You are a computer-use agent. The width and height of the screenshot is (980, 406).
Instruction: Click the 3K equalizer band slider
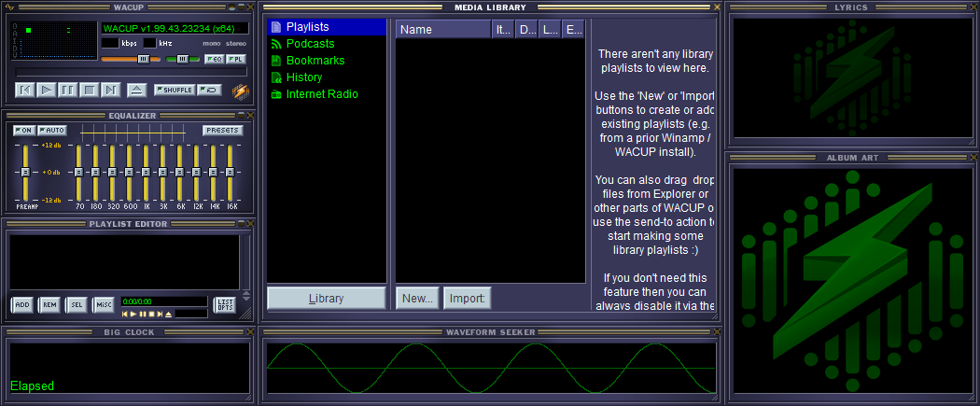(x=162, y=172)
